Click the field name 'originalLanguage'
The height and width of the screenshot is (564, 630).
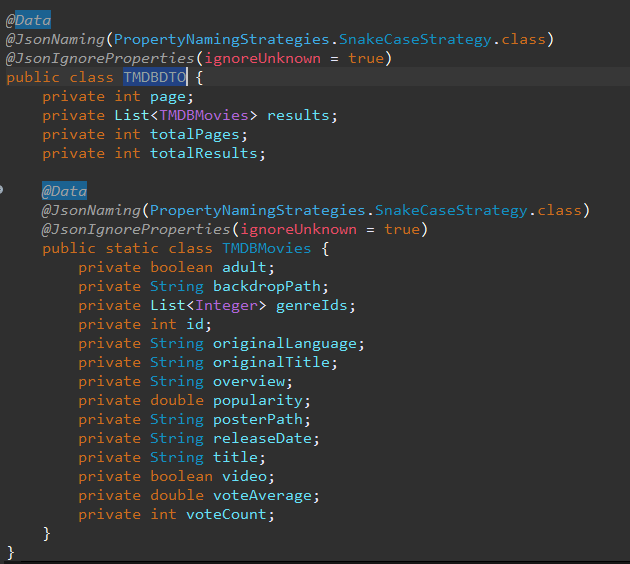[x=284, y=344]
